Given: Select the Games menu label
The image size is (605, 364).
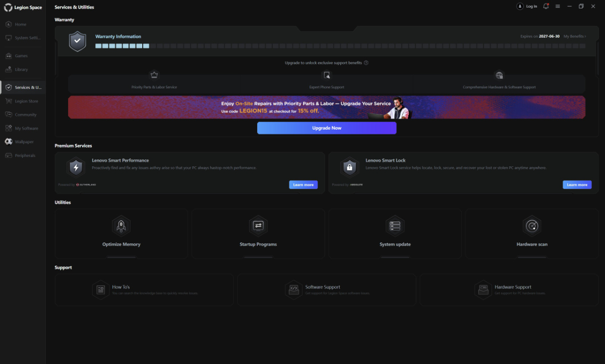Looking at the screenshot, I should 21,56.
